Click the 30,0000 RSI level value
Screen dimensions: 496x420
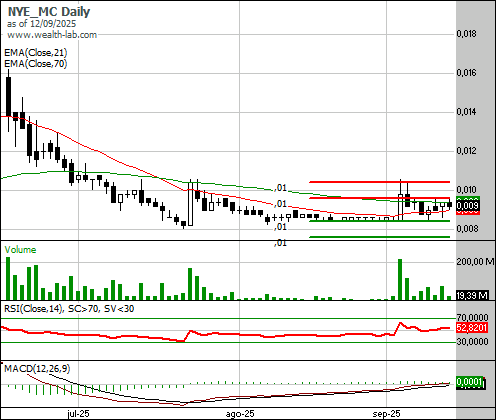click(x=472, y=342)
